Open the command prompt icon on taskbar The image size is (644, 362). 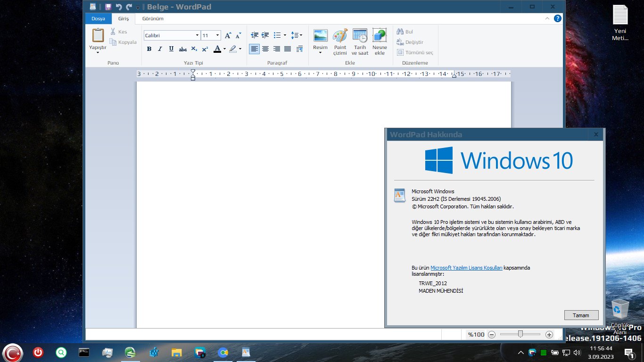(x=84, y=352)
